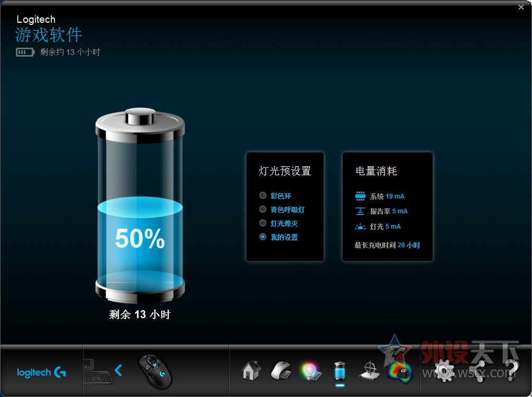Open help question mark icon
The width and height of the screenshot is (532, 397).
pos(512,371)
